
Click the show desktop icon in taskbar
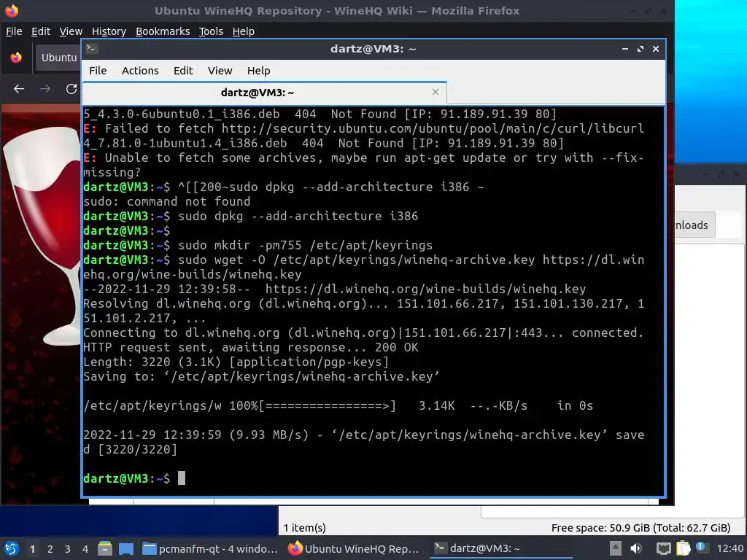[x=126, y=548]
